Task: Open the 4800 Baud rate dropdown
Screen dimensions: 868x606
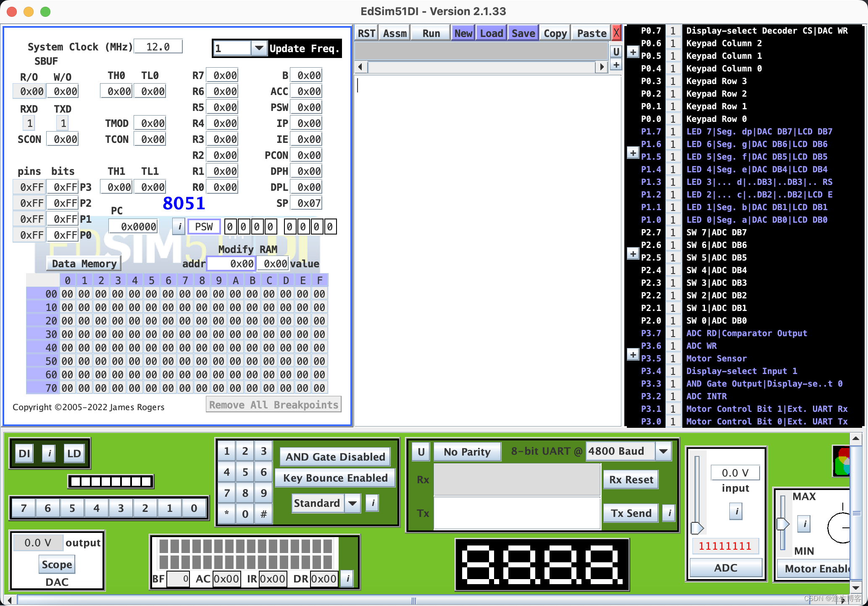Action: (663, 451)
